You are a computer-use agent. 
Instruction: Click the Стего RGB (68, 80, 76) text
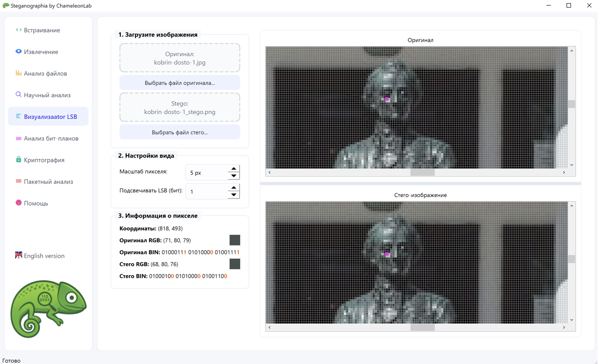click(x=149, y=264)
